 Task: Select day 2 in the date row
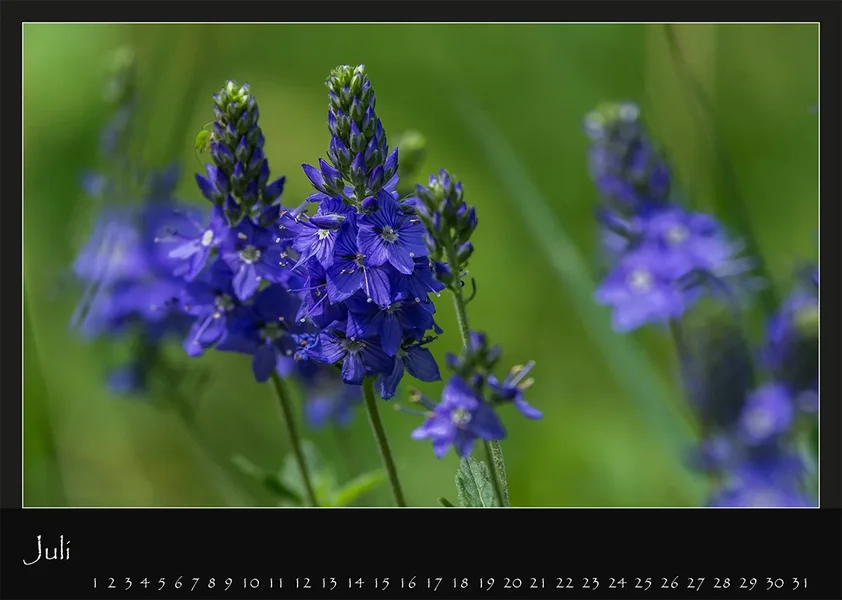click(111, 583)
